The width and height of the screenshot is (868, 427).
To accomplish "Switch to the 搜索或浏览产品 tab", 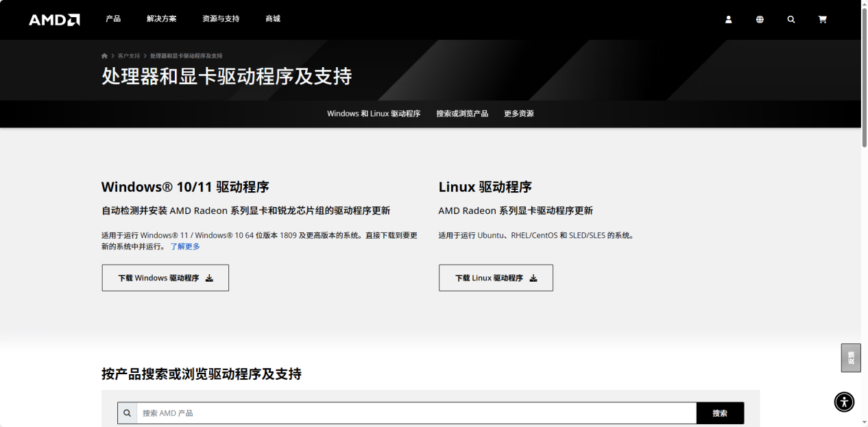I will [x=462, y=114].
